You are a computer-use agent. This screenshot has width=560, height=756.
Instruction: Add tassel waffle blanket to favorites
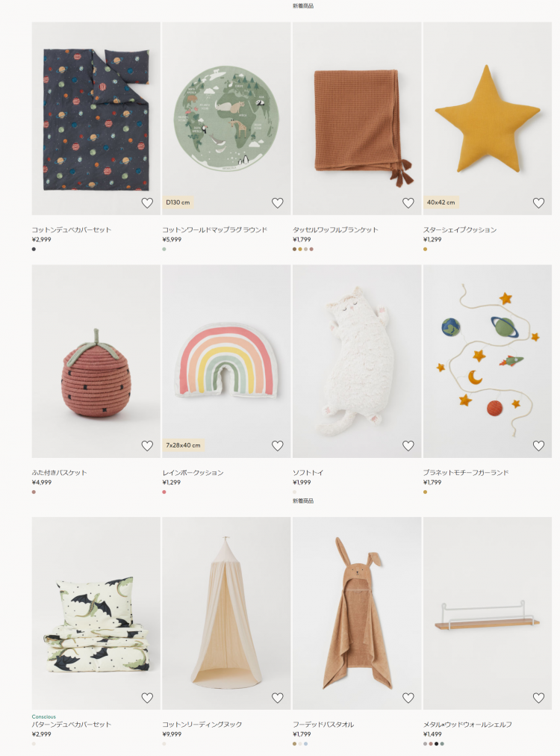pyautogui.click(x=408, y=203)
